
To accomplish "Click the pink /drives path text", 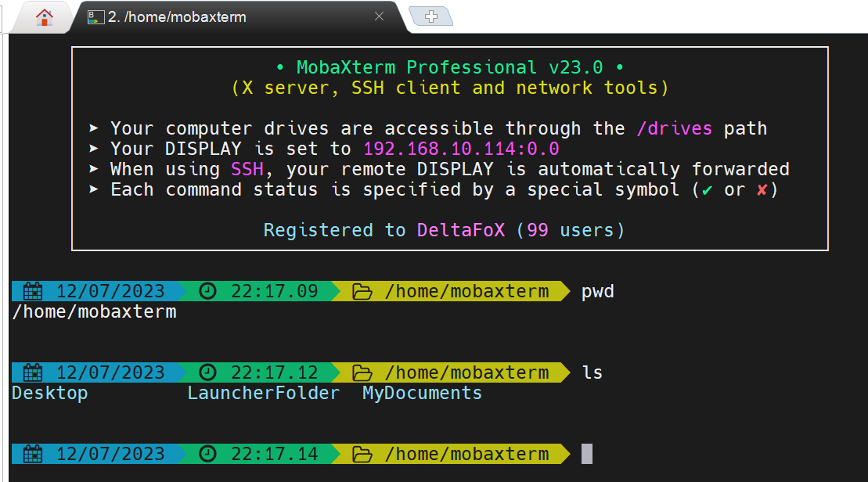I will click(x=675, y=129).
